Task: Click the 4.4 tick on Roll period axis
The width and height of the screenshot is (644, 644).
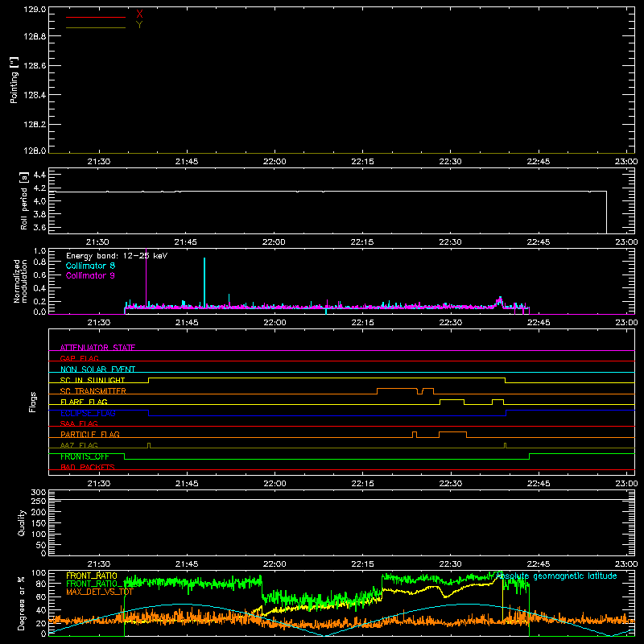Action: point(39,175)
